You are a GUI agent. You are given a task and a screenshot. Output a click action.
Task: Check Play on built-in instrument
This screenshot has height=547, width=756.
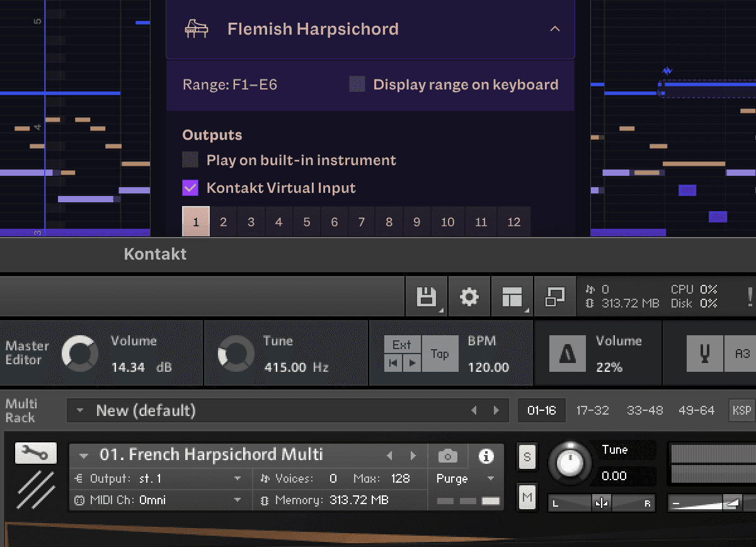pyautogui.click(x=190, y=159)
